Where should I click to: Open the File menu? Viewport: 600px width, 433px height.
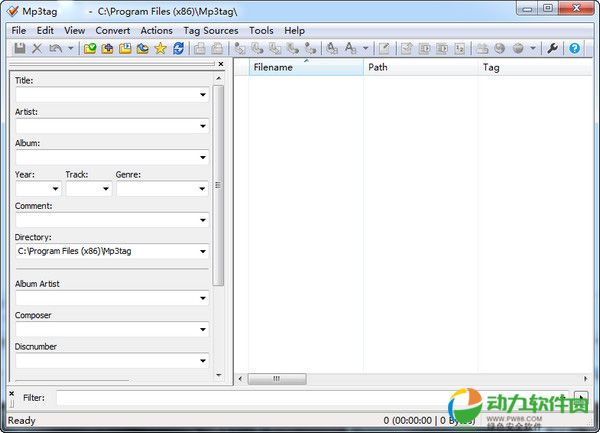pyautogui.click(x=19, y=30)
